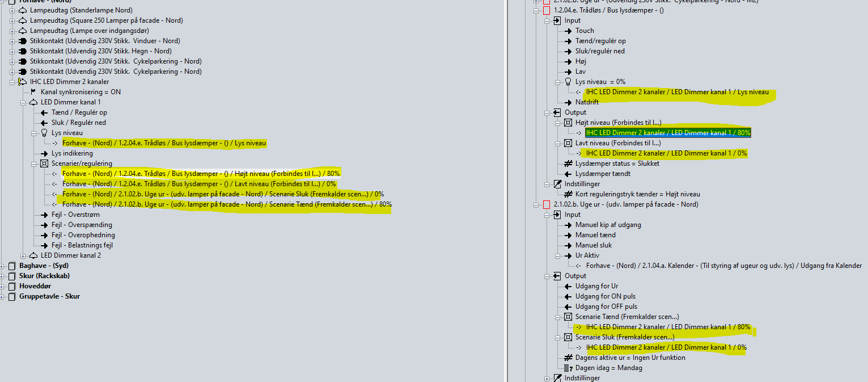Click the room icon for Baghave (Syd)
This screenshot has width=868, height=382.
click(12, 266)
